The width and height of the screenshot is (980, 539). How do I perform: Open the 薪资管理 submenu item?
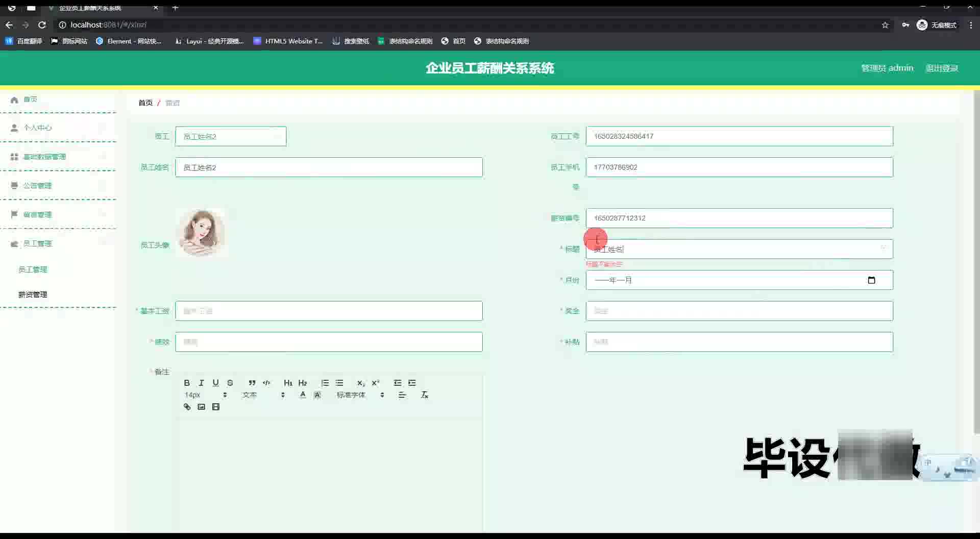(33, 295)
